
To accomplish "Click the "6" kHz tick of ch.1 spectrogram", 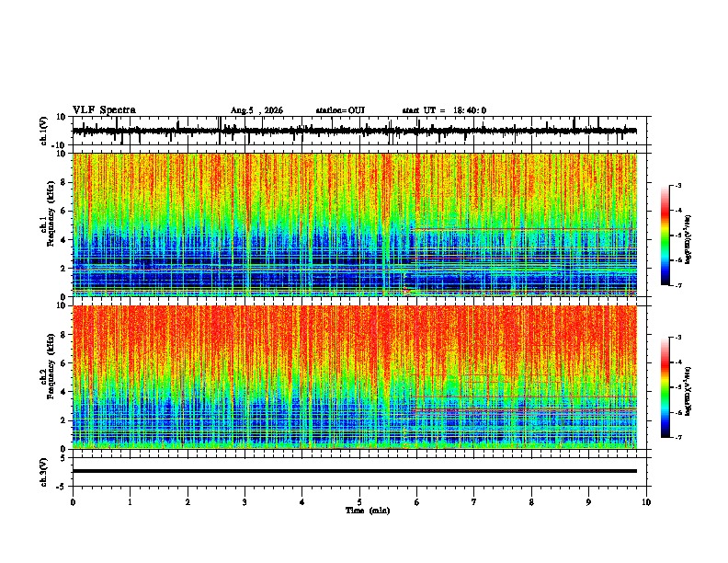I will tap(63, 211).
